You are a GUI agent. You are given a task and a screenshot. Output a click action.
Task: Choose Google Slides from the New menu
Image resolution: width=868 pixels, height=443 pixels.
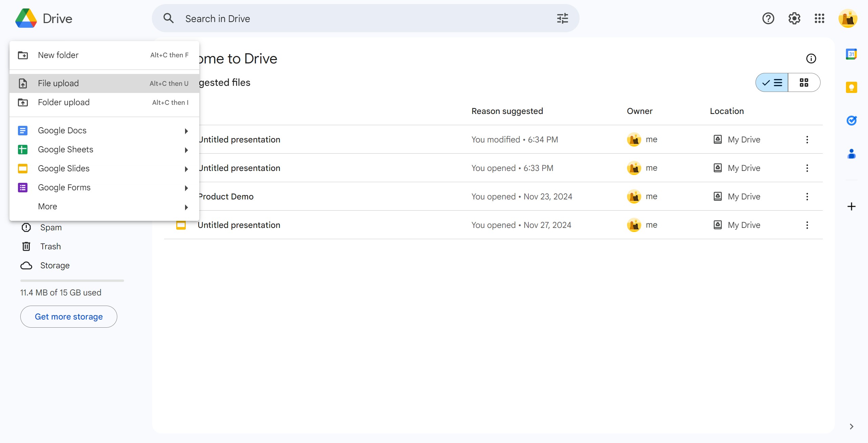(x=104, y=168)
